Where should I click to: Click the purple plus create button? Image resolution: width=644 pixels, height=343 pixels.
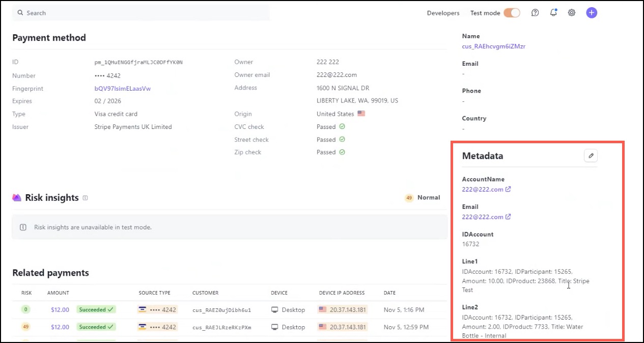pyautogui.click(x=591, y=13)
